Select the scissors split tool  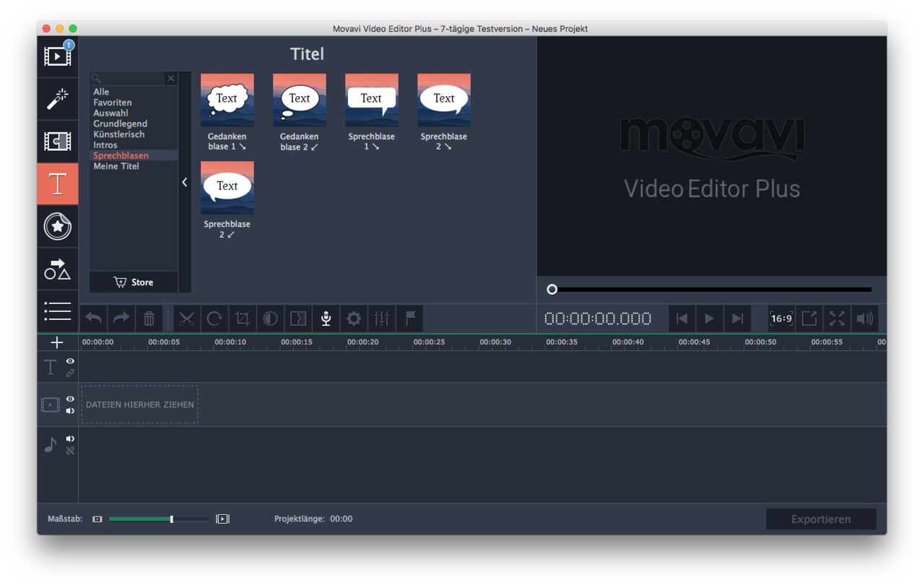(187, 319)
